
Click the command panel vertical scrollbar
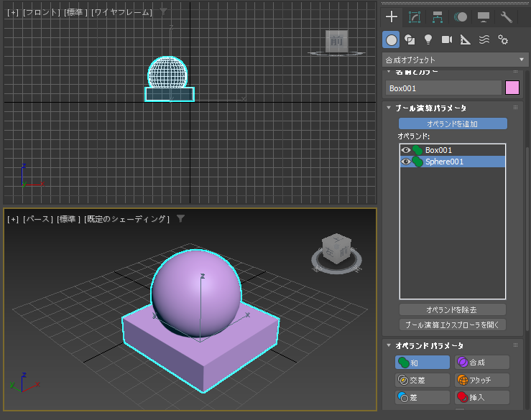click(x=527, y=238)
